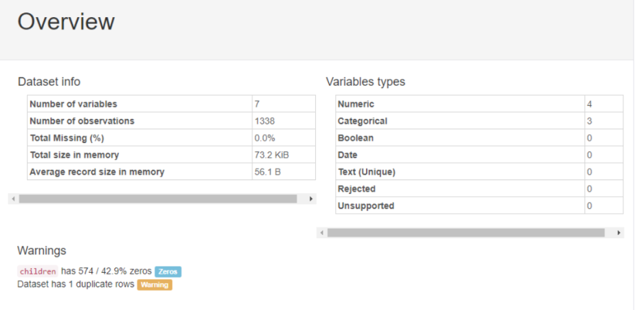Click the Variables types heading

pos(365,82)
